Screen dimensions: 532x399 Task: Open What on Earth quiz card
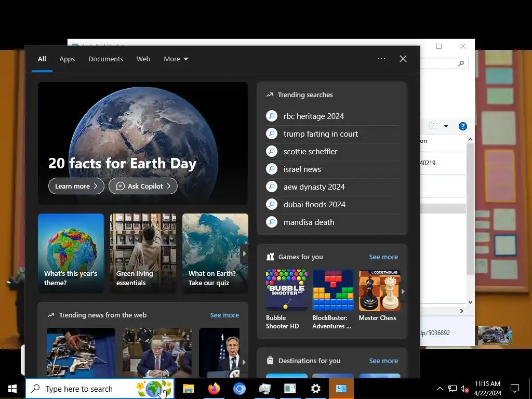point(215,253)
